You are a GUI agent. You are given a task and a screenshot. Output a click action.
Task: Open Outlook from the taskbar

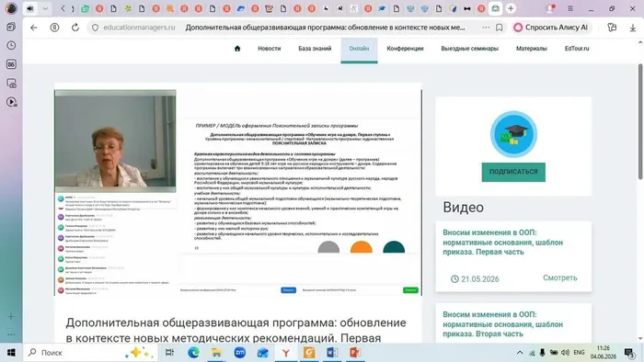click(x=263, y=353)
